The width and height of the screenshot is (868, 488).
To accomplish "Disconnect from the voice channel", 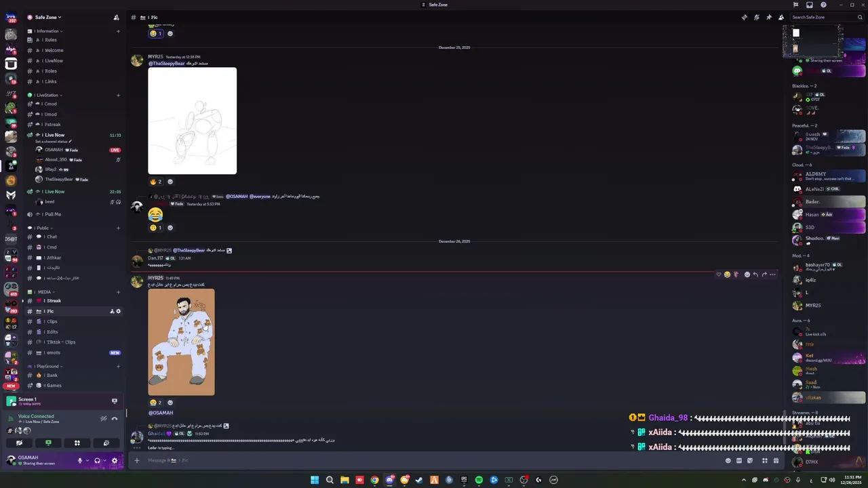I will 115,419.
